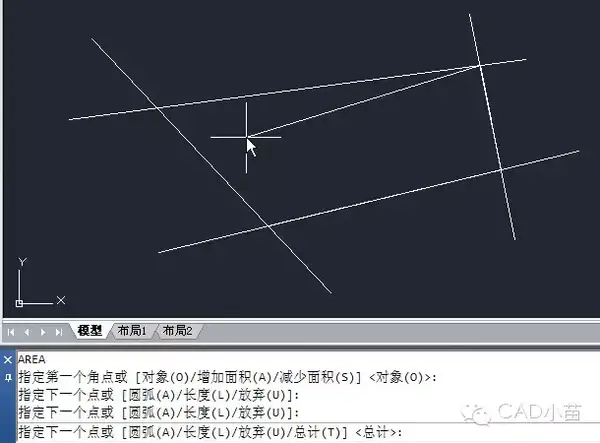The width and height of the screenshot is (600, 443).
Task: Jump to the first layout tab arrow
Action: [x=11, y=332]
